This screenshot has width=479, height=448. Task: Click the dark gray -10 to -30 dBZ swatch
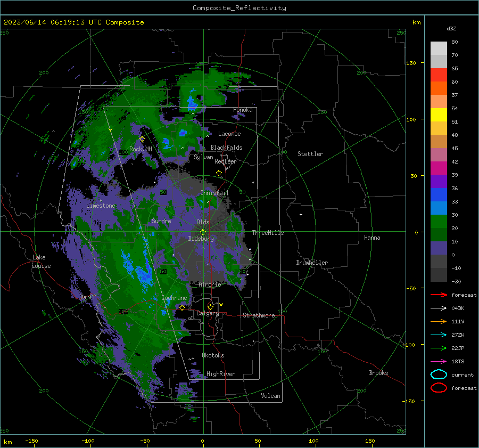click(x=439, y=275)
